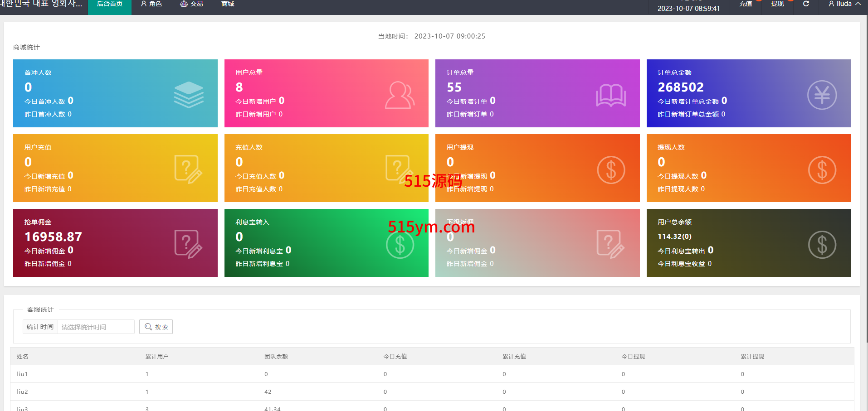Click the 提现 link in top bar
The width and height of the screenshot is (868, 411).
click(777, 4)
